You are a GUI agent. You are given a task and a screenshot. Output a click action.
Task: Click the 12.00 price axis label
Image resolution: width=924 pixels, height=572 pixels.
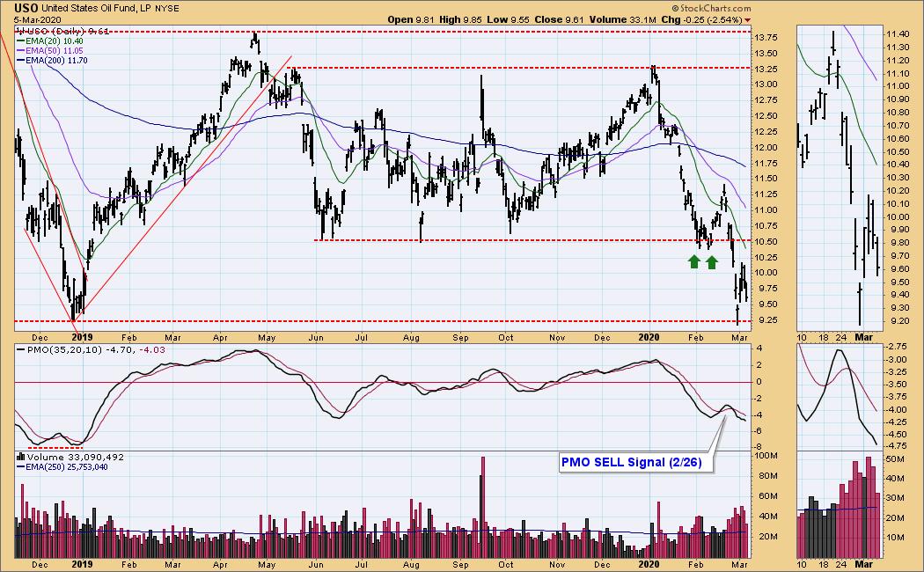[x=765, y=147]
